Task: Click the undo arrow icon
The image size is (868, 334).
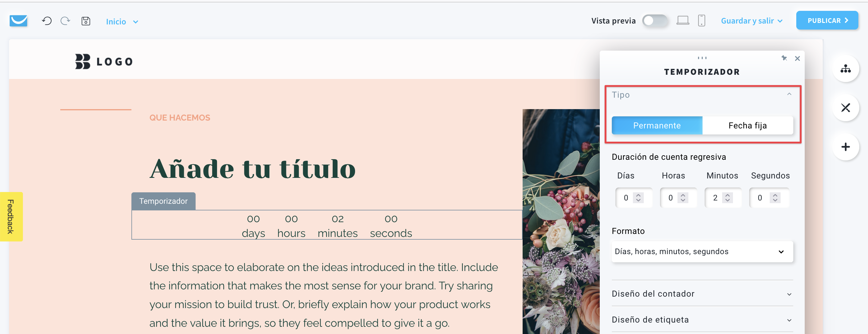Action: 47,21
